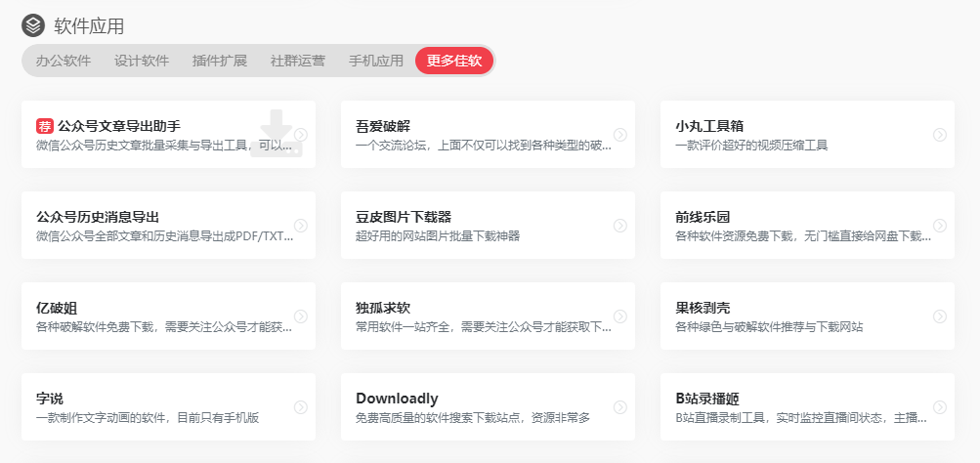This screenshot has height=463, width=980.
Task: Click description starting 各种软件资源免费下载
Action: pyautogui.click(x=803, y=236)
